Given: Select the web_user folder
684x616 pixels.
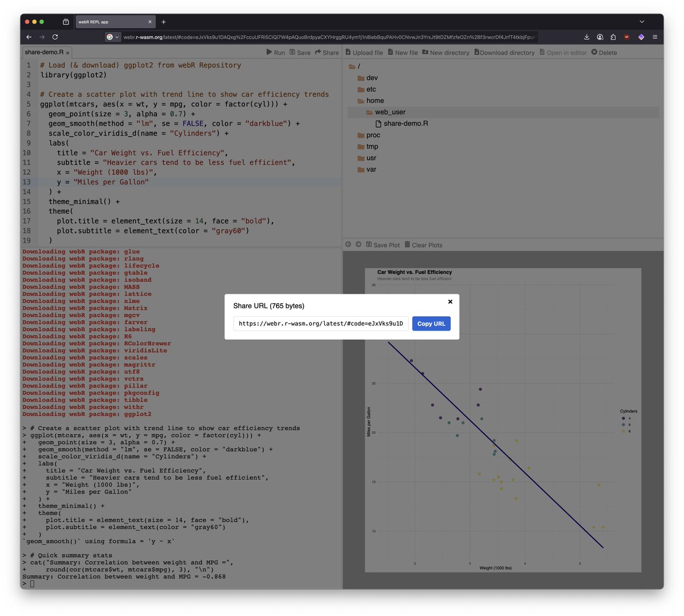Looking at the screenshot, I should [x=386, y=112].
